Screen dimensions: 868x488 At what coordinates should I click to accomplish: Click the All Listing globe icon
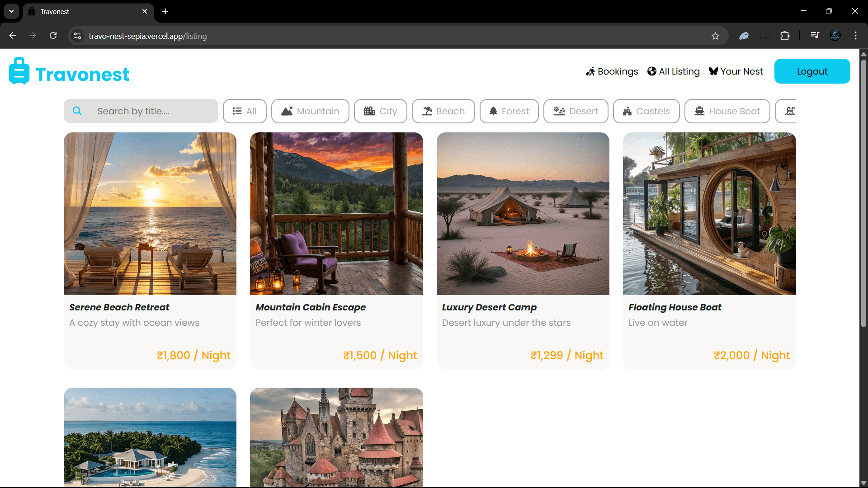pyautogui.click(x=652, y=71)
